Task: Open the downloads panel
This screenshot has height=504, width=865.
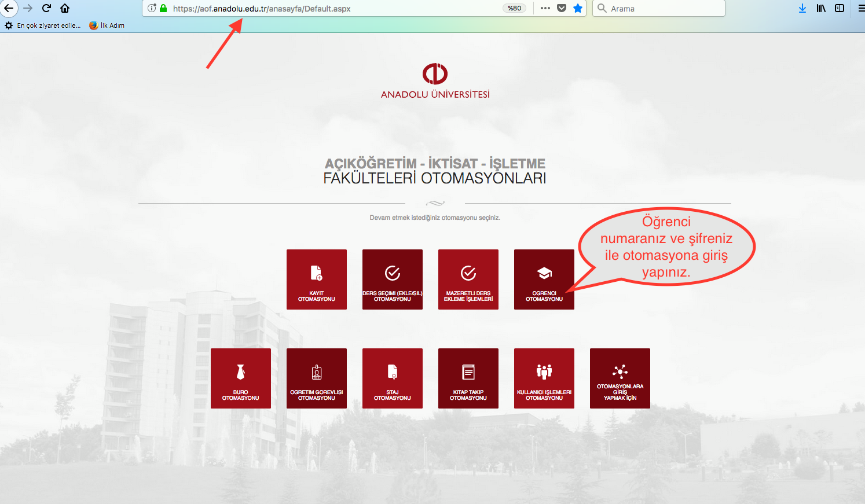Action: (x=802, y=8)
